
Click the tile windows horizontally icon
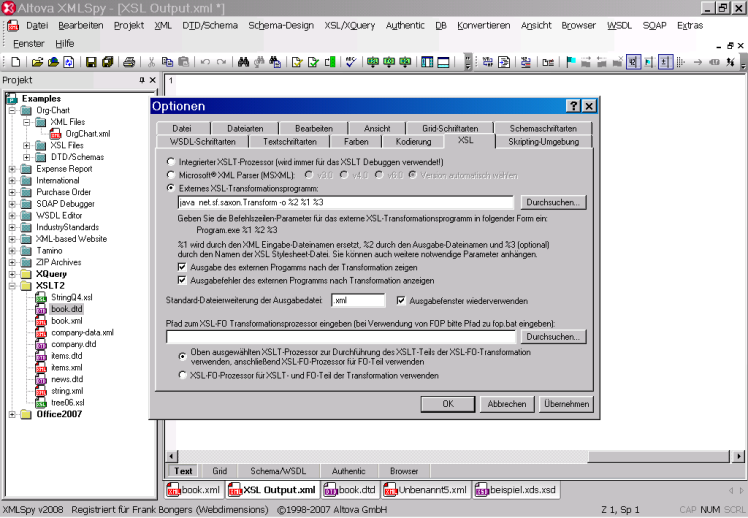443,62
